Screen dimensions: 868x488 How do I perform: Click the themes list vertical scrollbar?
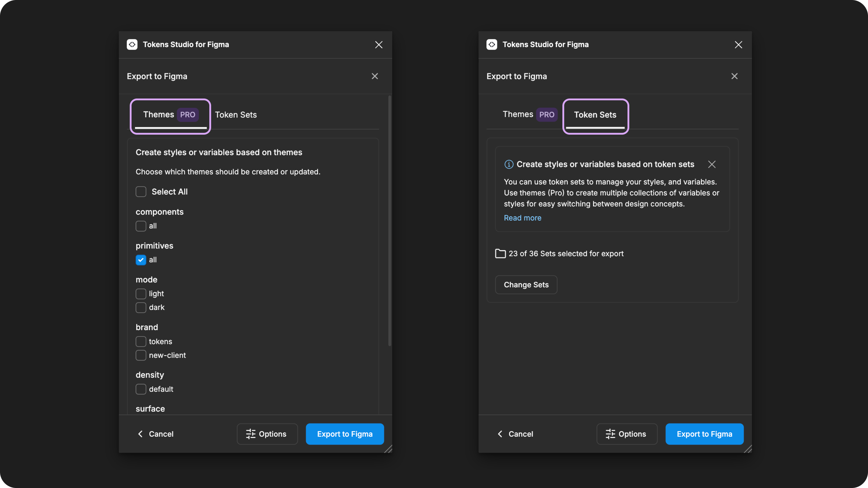[x=389, y=221]
